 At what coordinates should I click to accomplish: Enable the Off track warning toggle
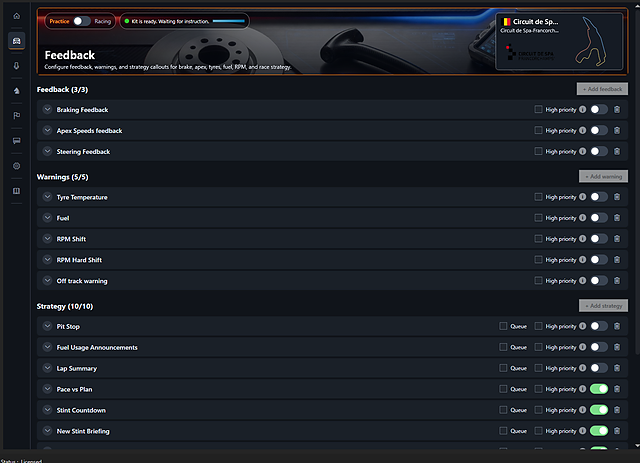(x=599, y=280)
